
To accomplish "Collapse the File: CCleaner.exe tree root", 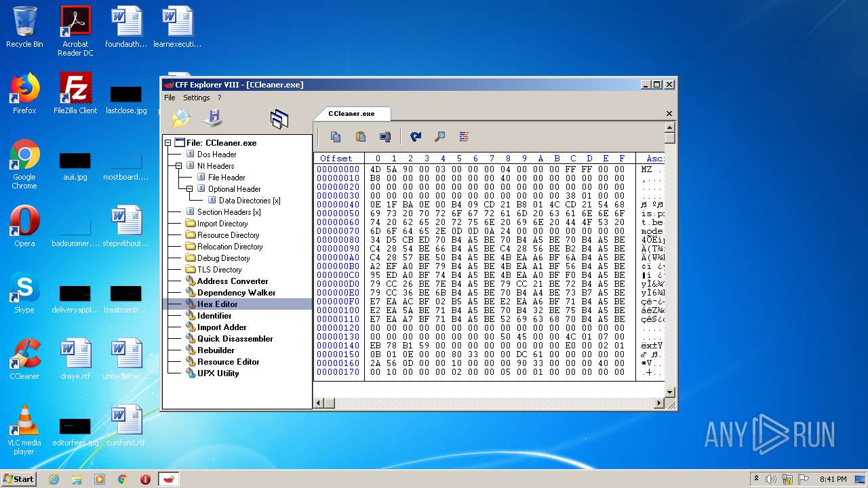I will pyautogui.click(x=168, y=143).
